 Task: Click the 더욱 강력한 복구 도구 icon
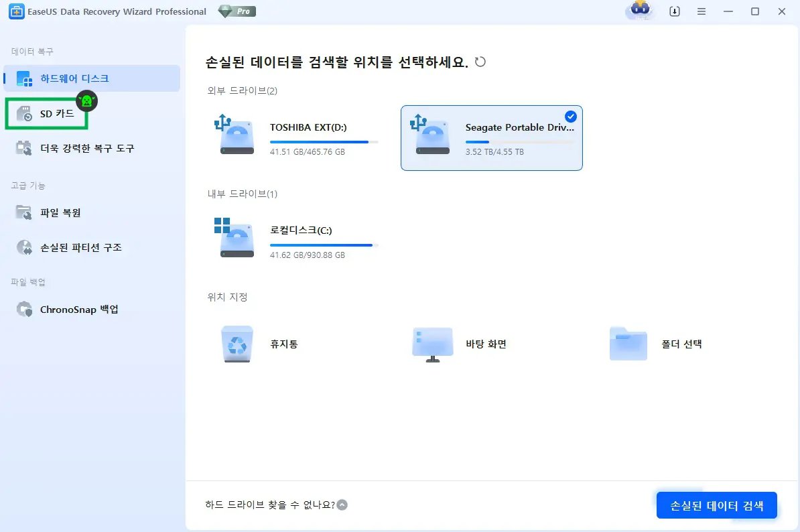point(24,149)
